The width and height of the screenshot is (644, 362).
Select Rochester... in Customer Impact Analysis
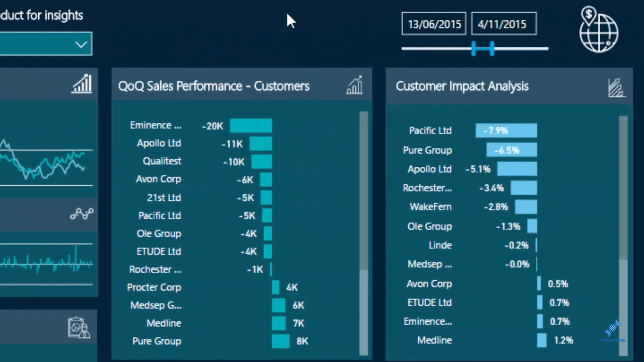coord(427,188)
